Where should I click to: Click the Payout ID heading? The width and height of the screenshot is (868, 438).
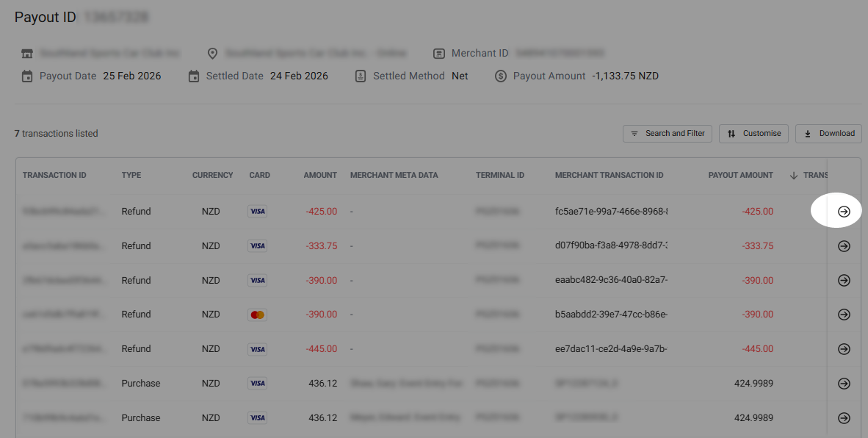point(45,17)
